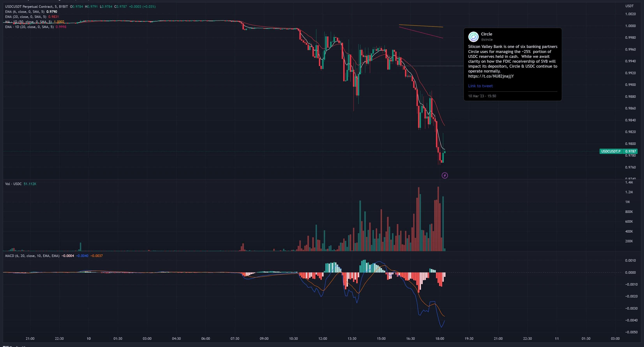
Task: Select the Vol · USDC indicator legend
Action: coord(13,184)
